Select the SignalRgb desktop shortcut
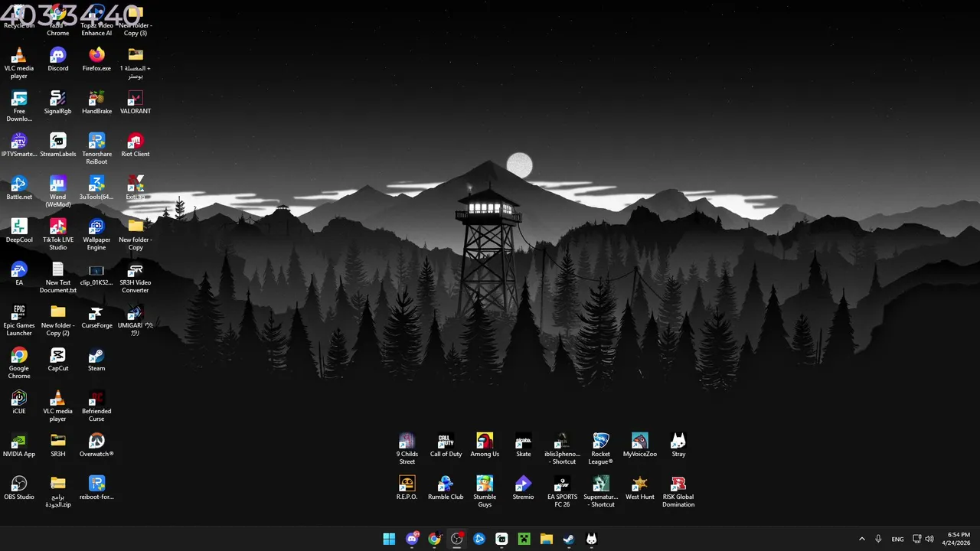This screenshot has height=551, width=980. [57, 103]
